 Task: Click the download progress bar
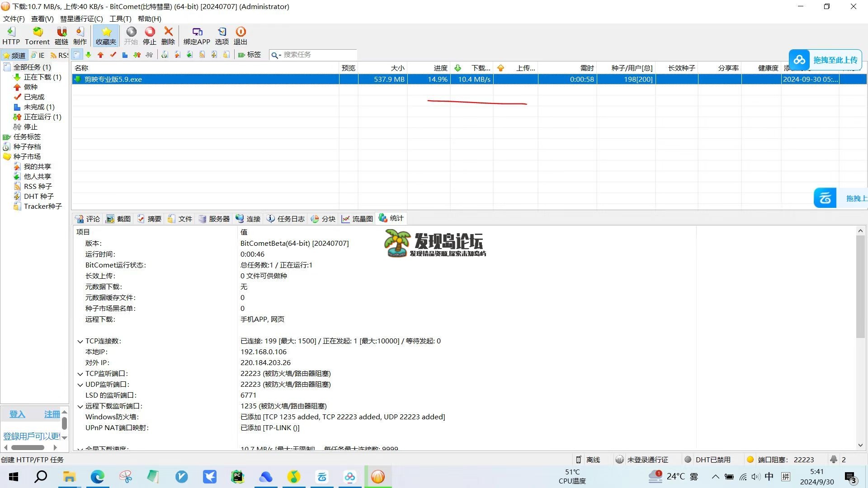tap(429, 79)
